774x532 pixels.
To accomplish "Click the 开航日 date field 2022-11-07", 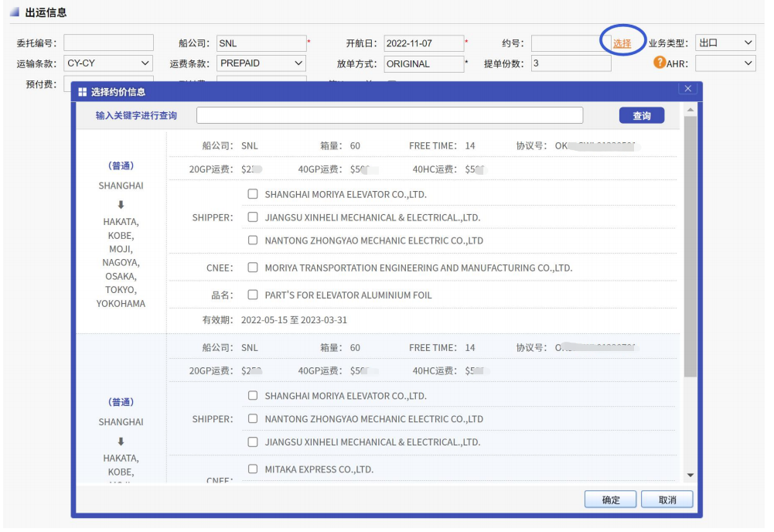I will click(x=424, y=43).
